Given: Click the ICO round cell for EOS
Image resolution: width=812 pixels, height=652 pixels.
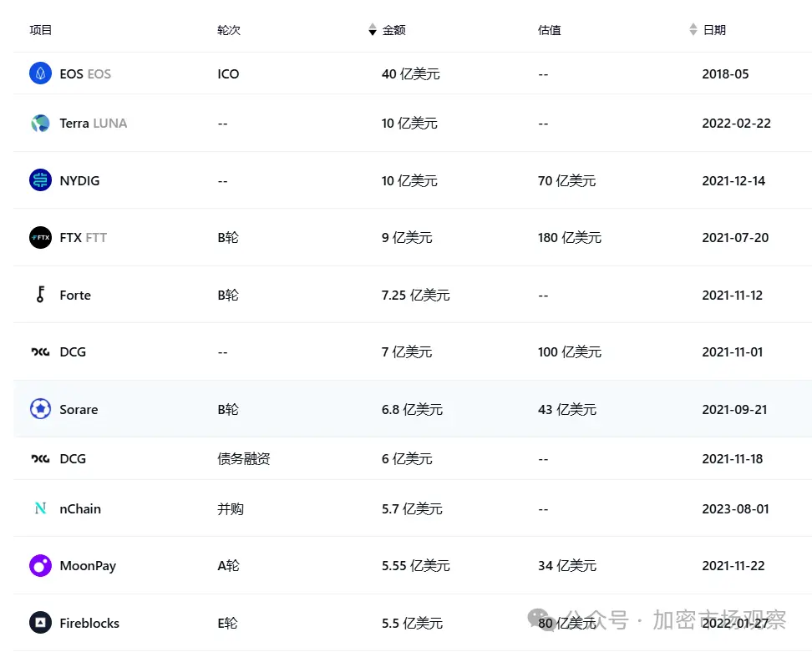Looking at the screenshot, I should (x=228, y=74).
